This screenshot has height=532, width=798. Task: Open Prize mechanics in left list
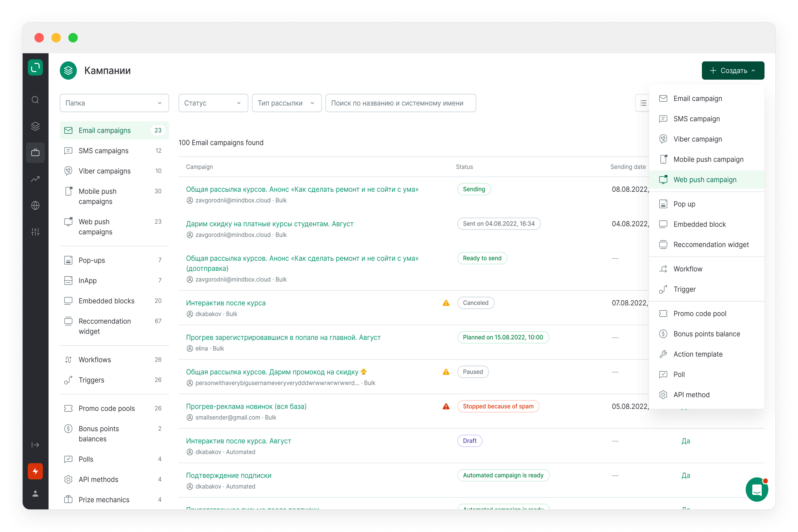pos(114,499)
